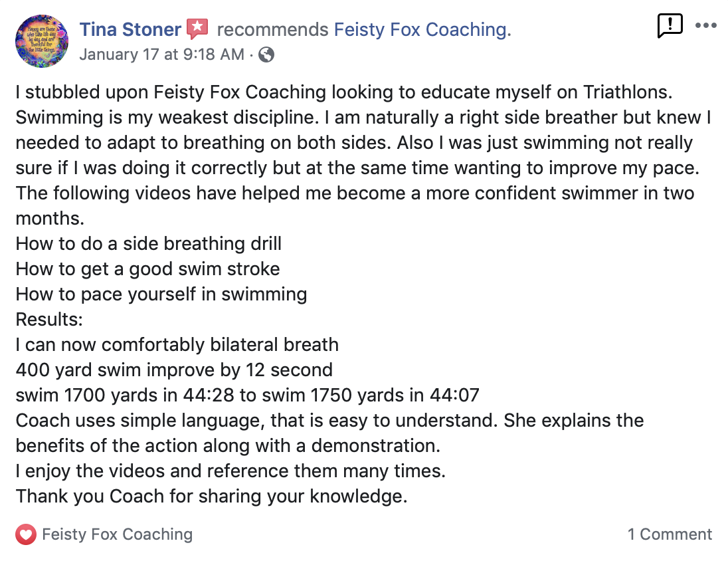Click the speech bubble exclamation feedback icon

pos(670,25)
